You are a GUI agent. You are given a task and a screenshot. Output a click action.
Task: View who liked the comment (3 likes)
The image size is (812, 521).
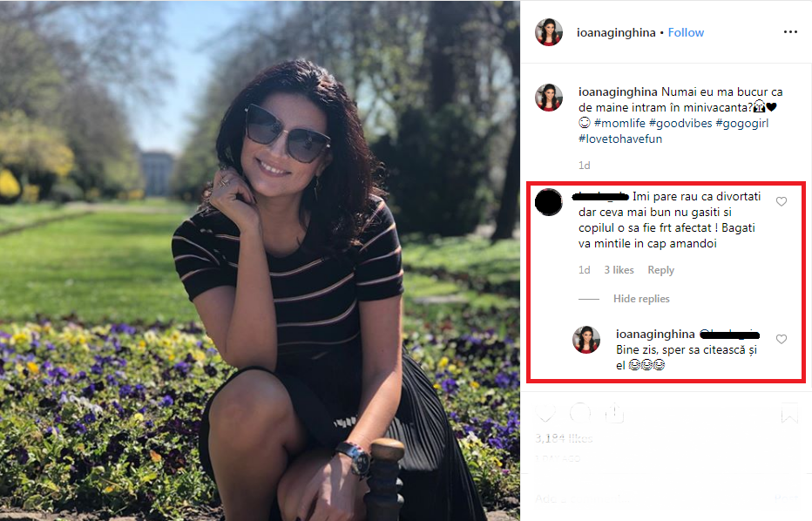[x=619, y=270]
